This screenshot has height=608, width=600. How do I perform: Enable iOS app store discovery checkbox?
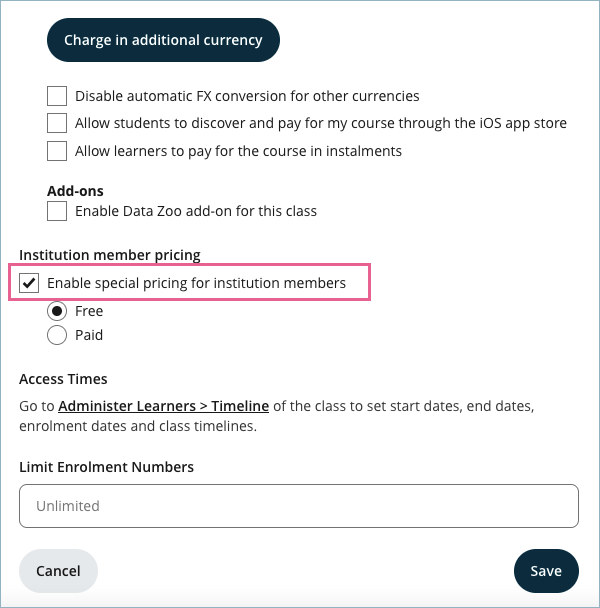point(57,124)
